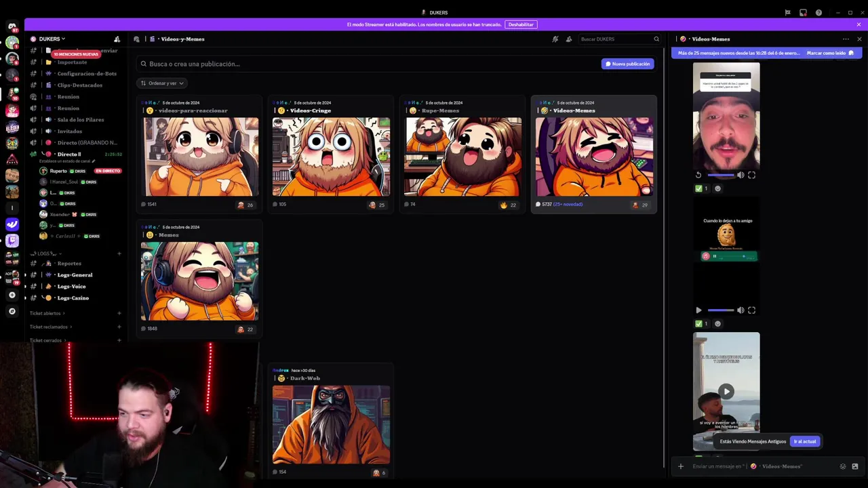
Task: Add reaction to second video message
Action: [x=717, y=323]
